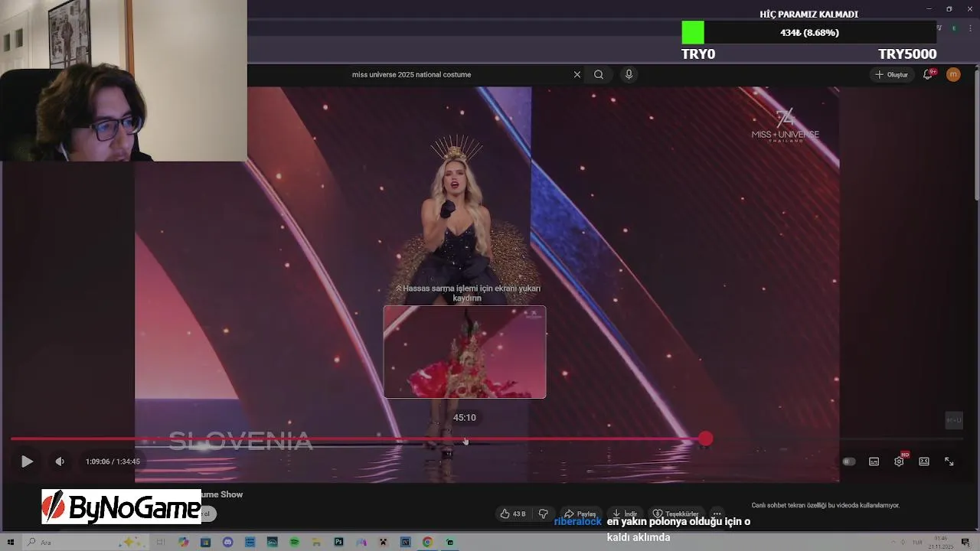Click the magnifier search button
This screenshot has width=980, height=551.
click(x=599, y=74)
